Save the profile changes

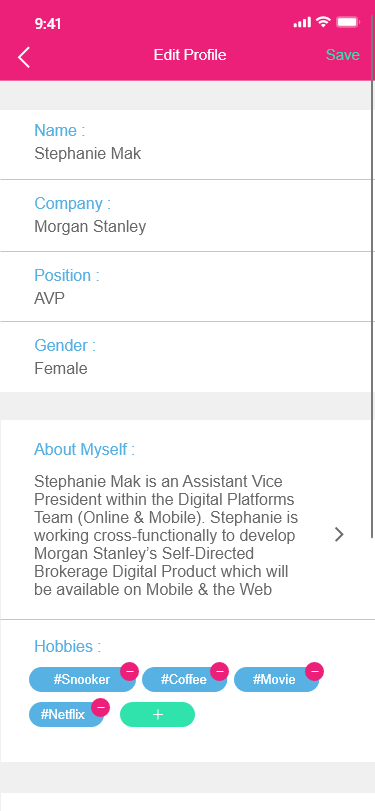tap(342, 55)
